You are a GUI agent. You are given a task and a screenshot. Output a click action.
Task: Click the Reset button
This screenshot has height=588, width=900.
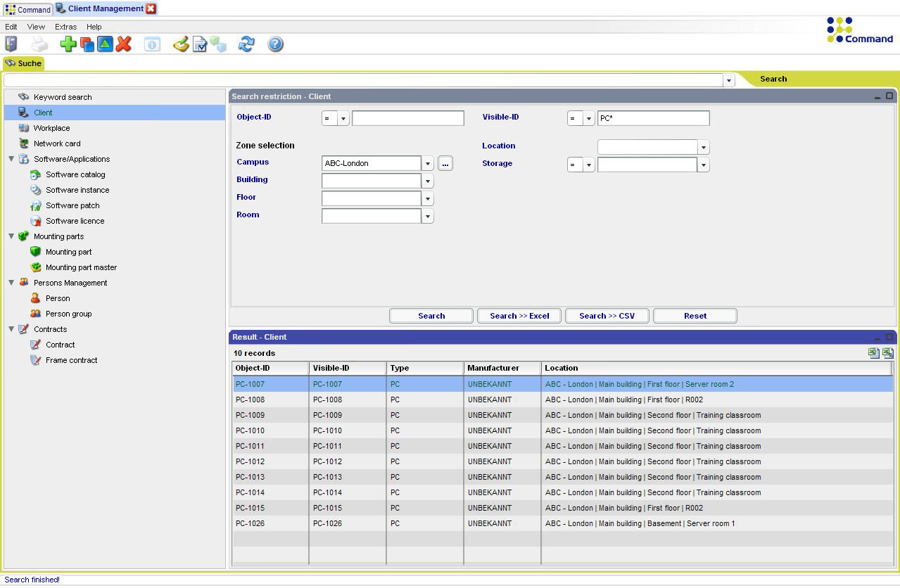click(695, 315)
